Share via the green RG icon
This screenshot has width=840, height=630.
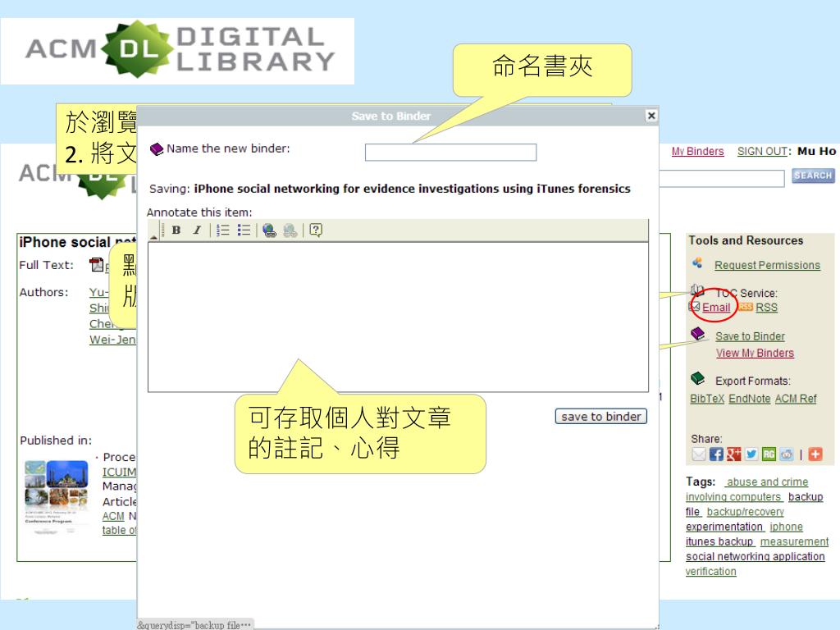point(769,454)
